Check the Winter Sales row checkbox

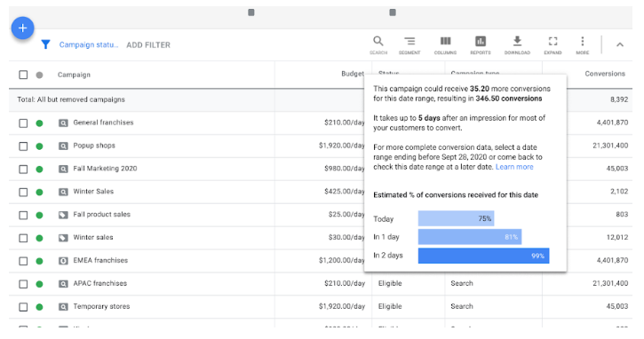[x=23, y=192]
